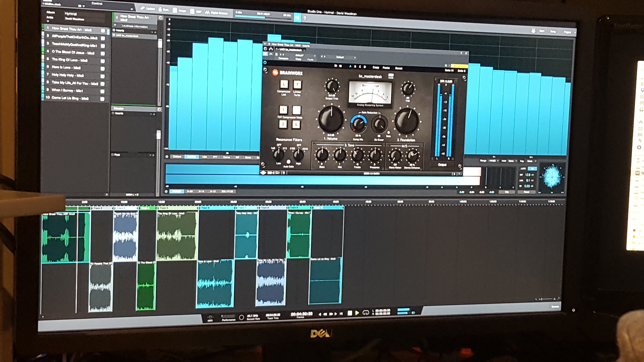This screenshot has height=362, width=644.
Task: Toggle the Loop button in transport
Action: [x=366, y=313]
